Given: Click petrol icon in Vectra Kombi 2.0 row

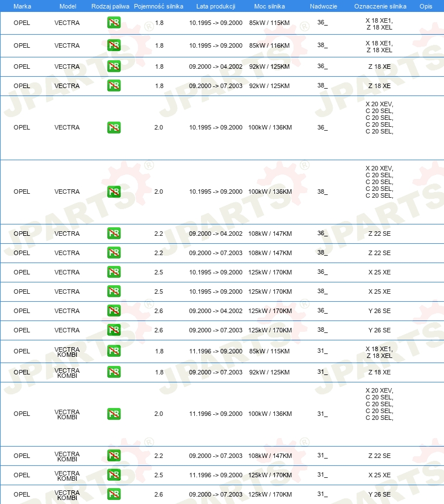Looking at the screenshot, I should (114, 414).
